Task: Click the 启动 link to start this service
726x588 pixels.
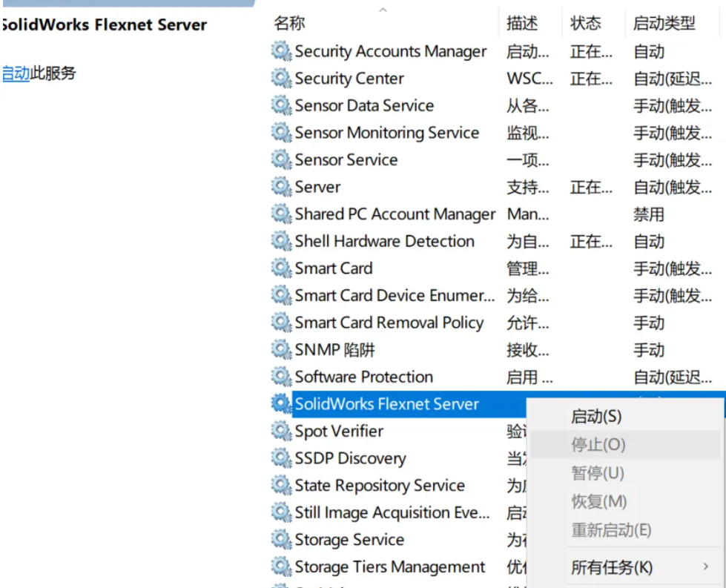Action: point(16,73)
